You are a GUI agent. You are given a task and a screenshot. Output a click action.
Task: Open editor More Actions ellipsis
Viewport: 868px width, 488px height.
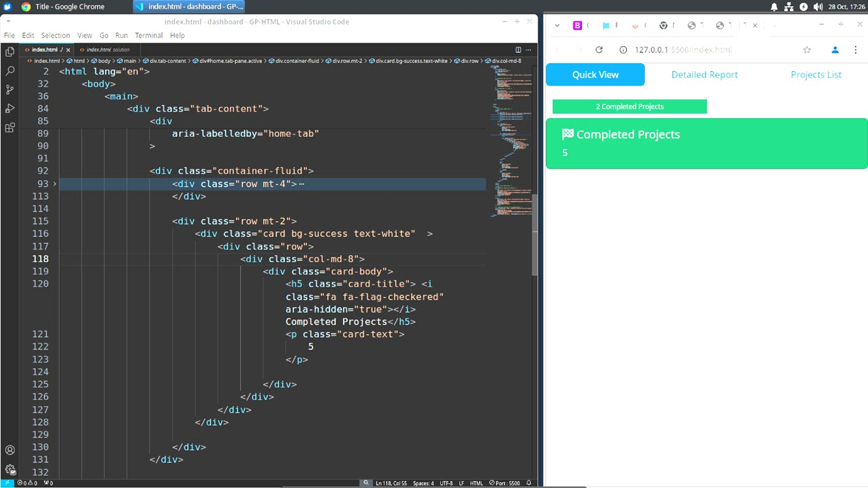[530, 49]
